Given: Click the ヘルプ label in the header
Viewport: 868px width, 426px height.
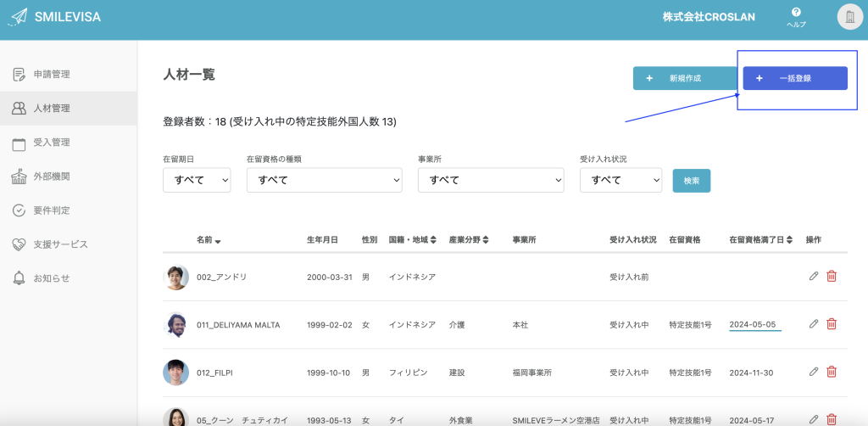Looking at the screenshot, I should click(796, 25).
